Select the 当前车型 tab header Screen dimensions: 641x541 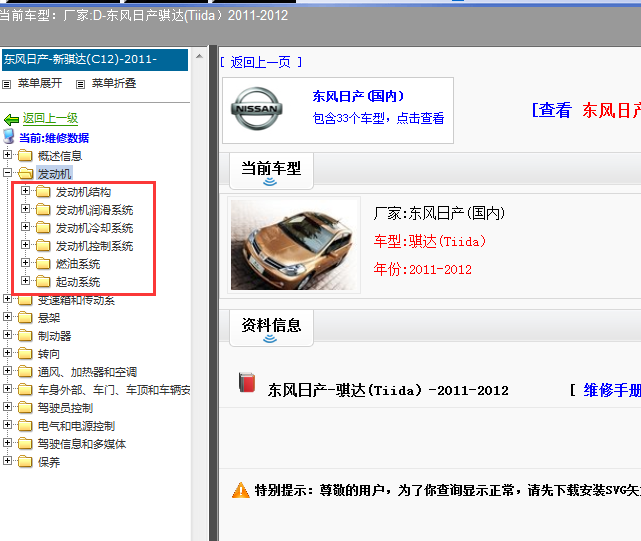pyautogui.click(x=271, y=171)
